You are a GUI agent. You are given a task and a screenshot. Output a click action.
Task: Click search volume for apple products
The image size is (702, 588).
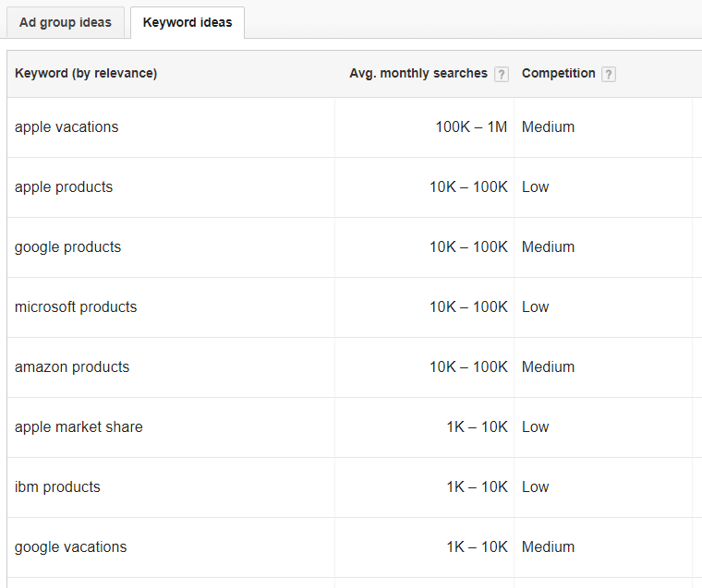(468, 187)
